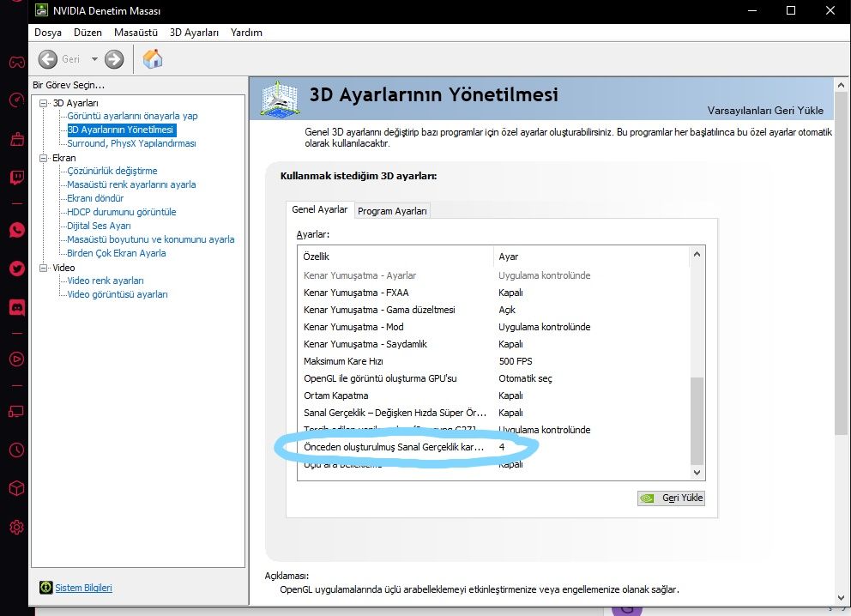Screen dimensions: 851x616
Task: Click the NVIDIA title bar app icon
Action: pyautogui.click(x=41, y=10)
